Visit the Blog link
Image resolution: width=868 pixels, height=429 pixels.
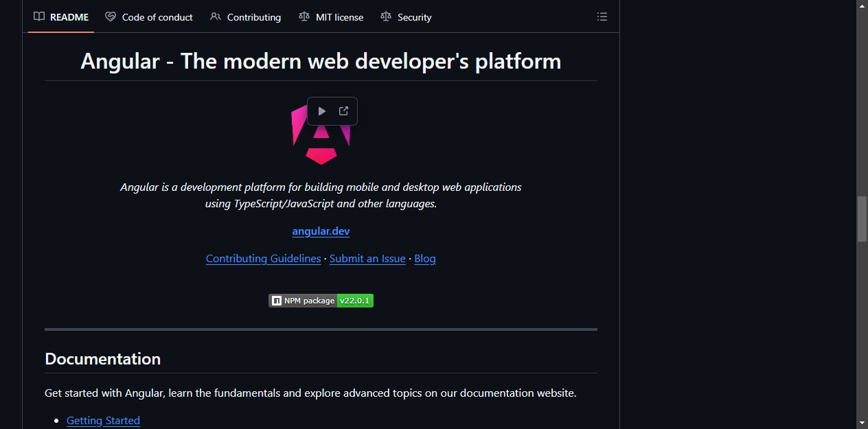[425, 259]
